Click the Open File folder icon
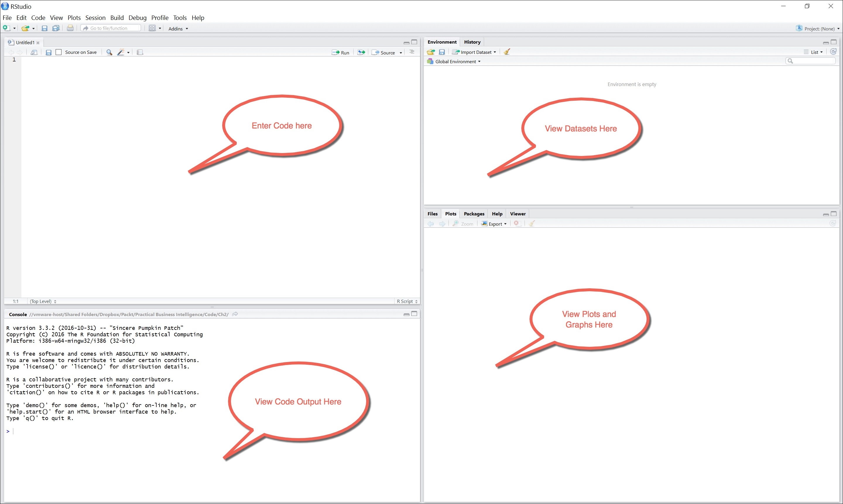The image size is (843, 504). 25,28
